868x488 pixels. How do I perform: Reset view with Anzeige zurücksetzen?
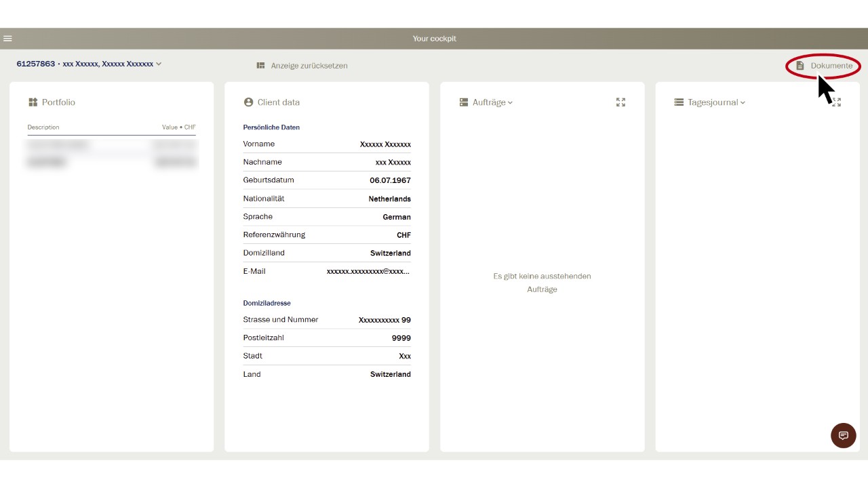click(x=309, y=66)
